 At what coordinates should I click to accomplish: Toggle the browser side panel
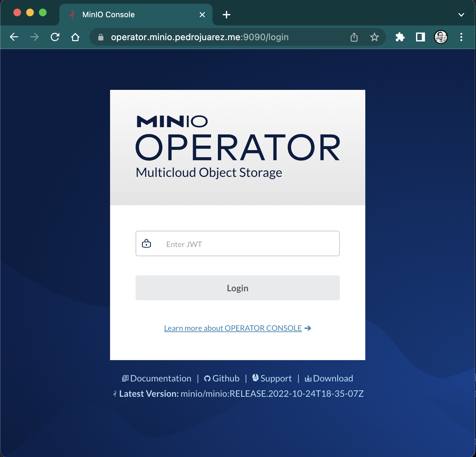(420, 37)
